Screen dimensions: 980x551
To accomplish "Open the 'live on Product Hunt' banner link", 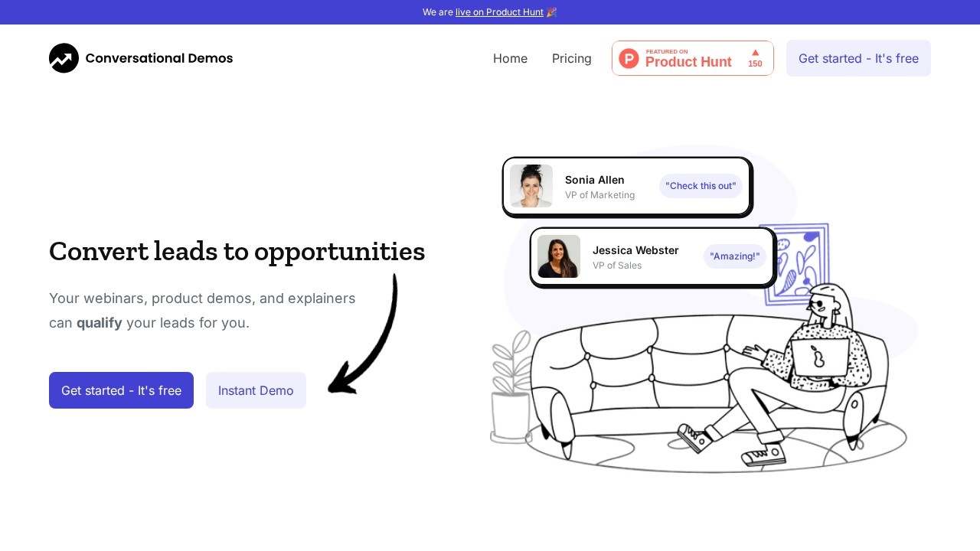I will (499, 12).
